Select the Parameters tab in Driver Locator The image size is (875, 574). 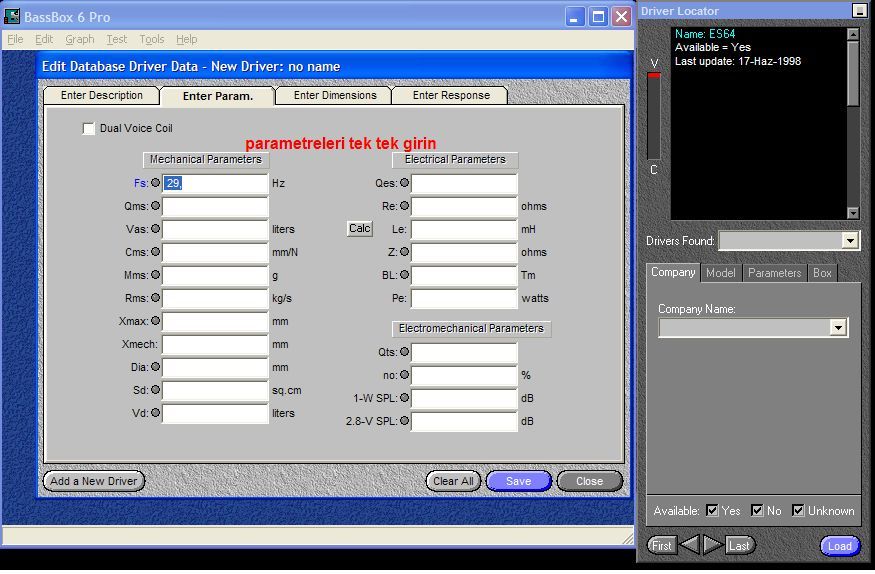coord(774,273)
